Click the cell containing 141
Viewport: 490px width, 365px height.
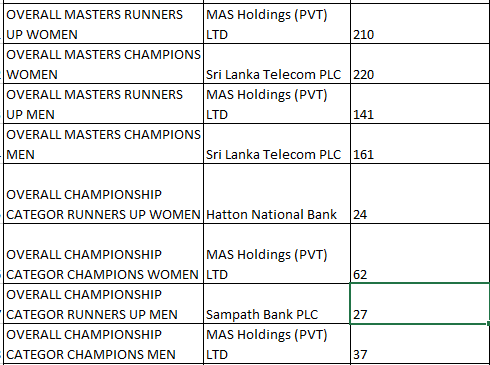[420, 104]
